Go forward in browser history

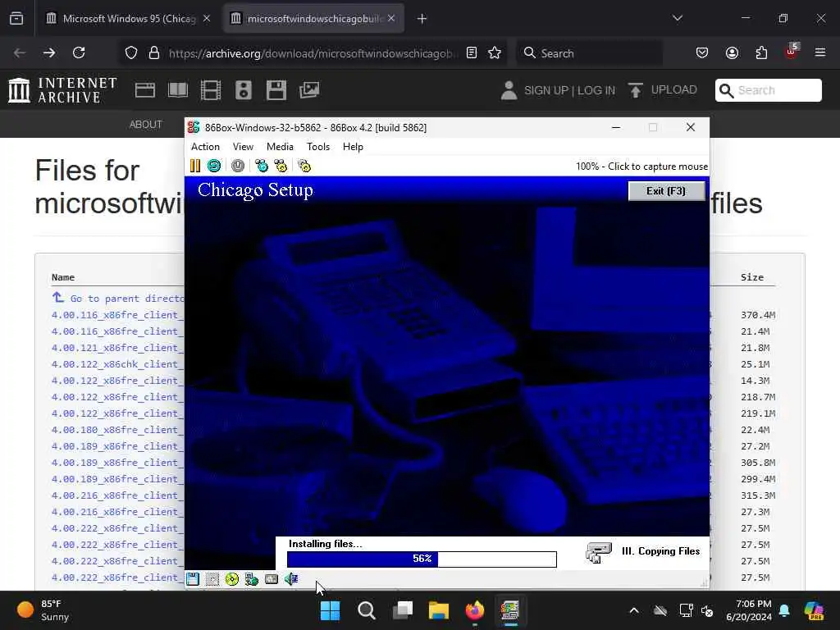click(x=48, y=52)
